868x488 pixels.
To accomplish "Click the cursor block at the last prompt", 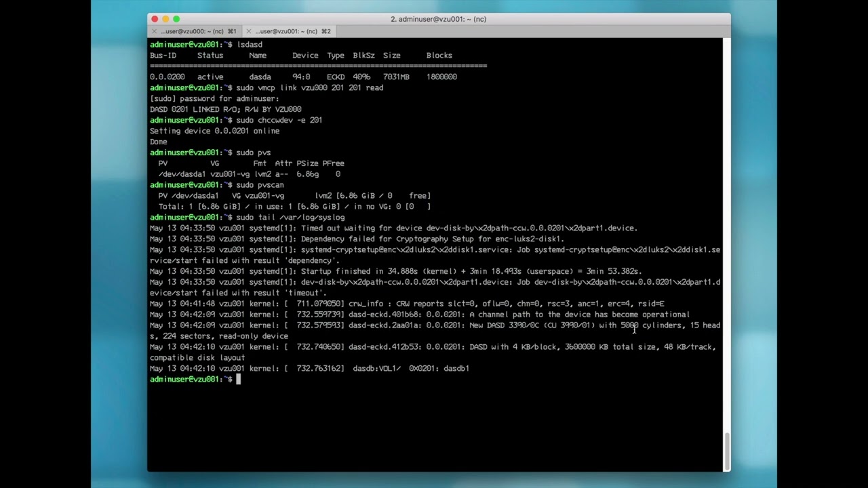I will tap(238, 379).
